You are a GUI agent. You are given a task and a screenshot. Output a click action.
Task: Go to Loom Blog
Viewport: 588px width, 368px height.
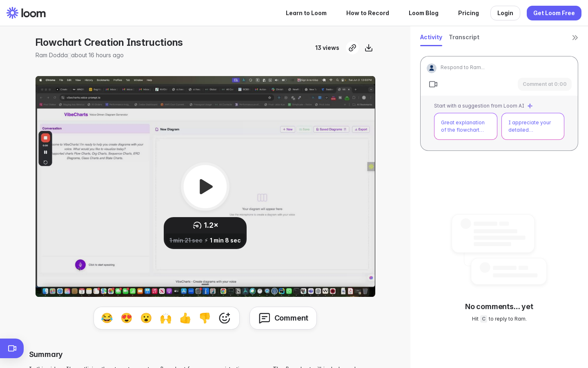423,13
